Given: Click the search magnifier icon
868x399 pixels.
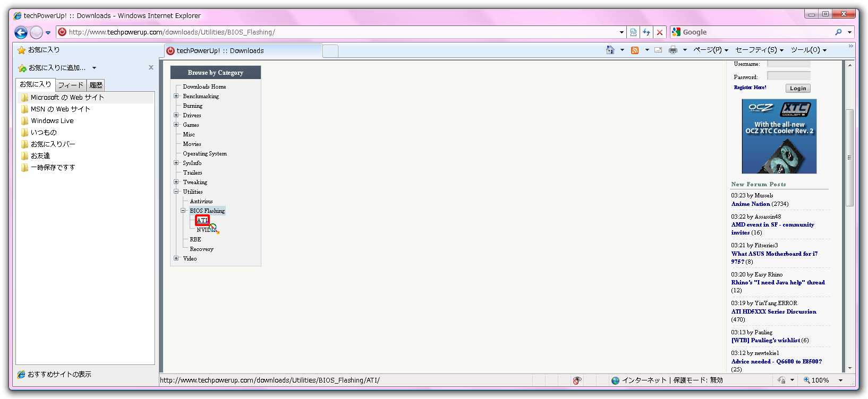Looking at the screenshot, I should pos(838,32).
